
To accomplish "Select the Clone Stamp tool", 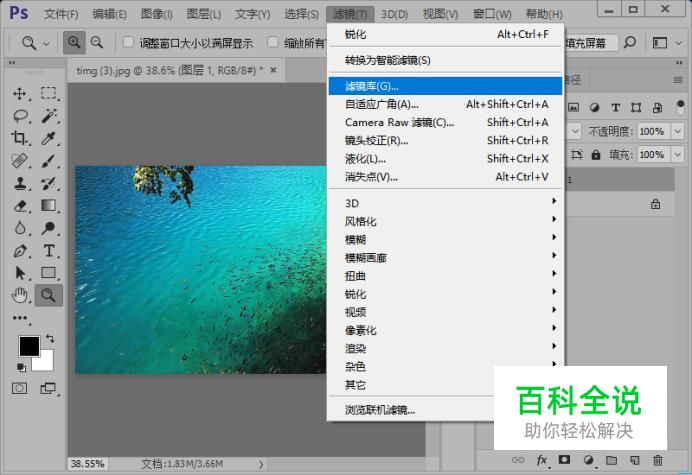I will pos(20,183).
